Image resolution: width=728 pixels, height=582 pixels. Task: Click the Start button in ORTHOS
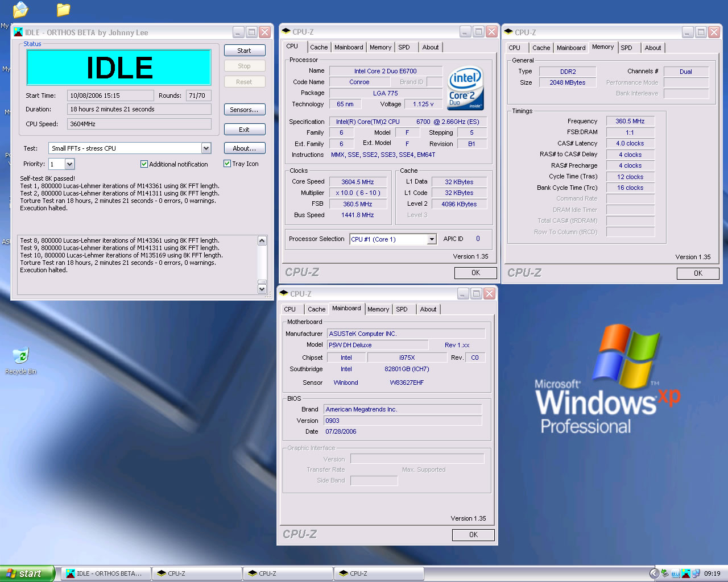(245, 51)
